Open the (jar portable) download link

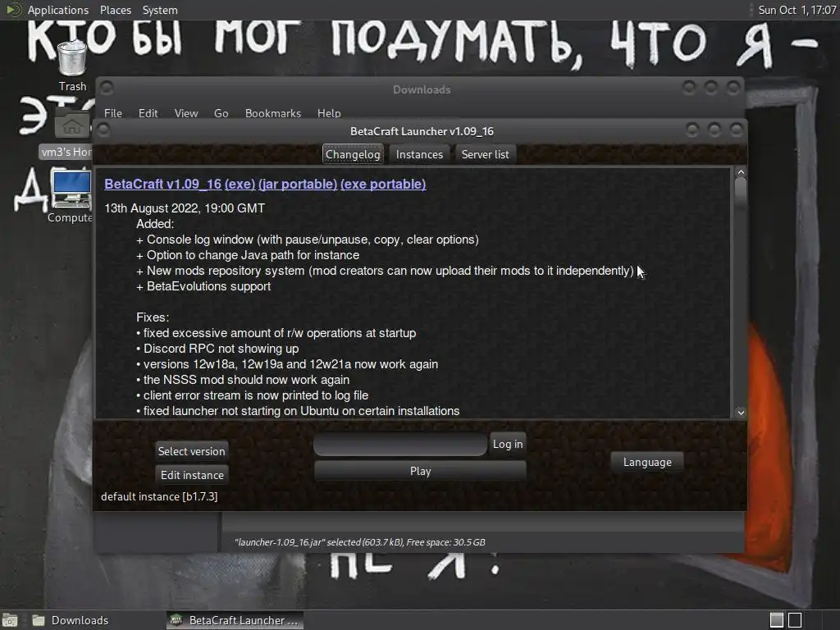(298, 184)
